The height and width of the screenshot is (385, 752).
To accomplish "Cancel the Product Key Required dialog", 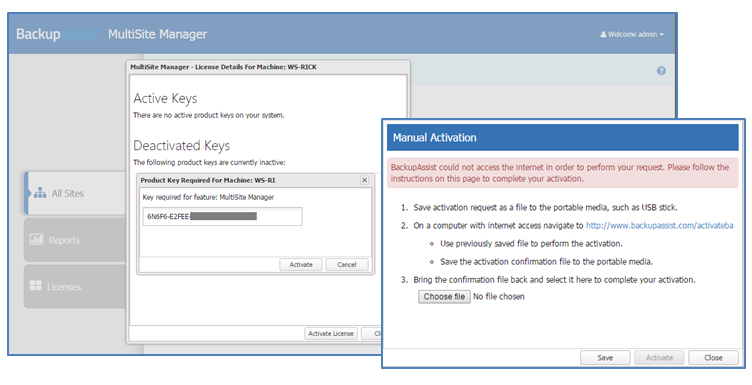I will (x=347, y=265).
